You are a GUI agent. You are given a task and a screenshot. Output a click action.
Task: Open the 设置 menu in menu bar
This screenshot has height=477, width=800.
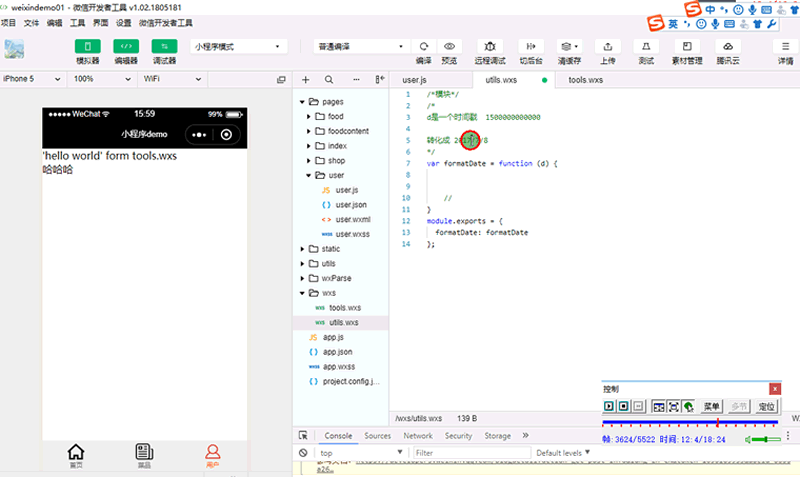[123, 22]
